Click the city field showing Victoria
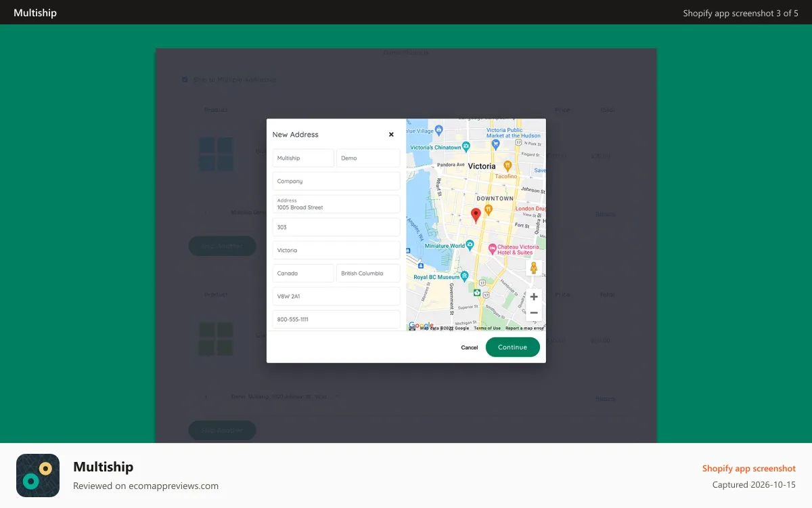Viewport: 812px width, 508px height. (336, 251)
